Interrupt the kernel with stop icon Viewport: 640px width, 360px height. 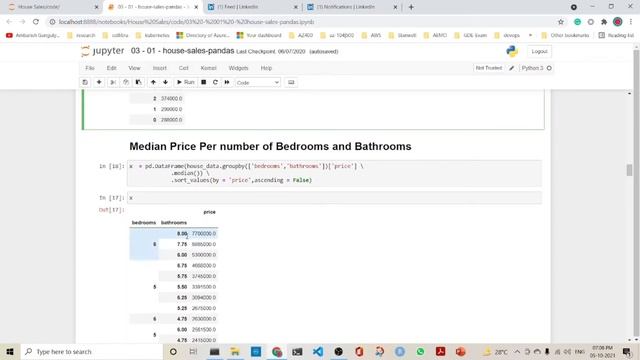coord(203,82)
